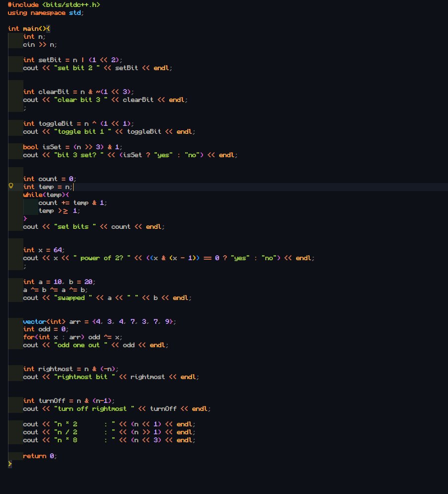The width and height of the screenshot is (448, 494).
Task: Click the "set bit 2 " cout line
Action: coord(98,68)
